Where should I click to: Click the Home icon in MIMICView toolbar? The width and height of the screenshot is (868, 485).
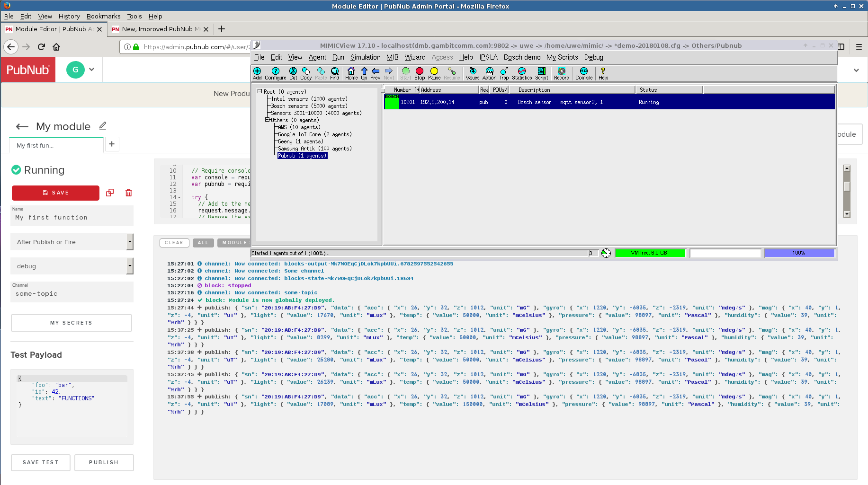coord(351,73)
